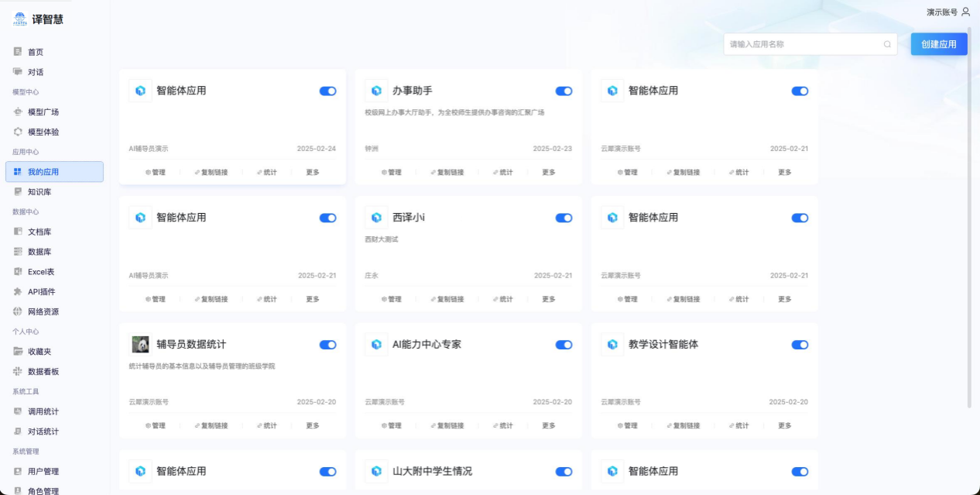Click the panda thumbnail of 辅导员数据统计

click(x=140, y=345)
